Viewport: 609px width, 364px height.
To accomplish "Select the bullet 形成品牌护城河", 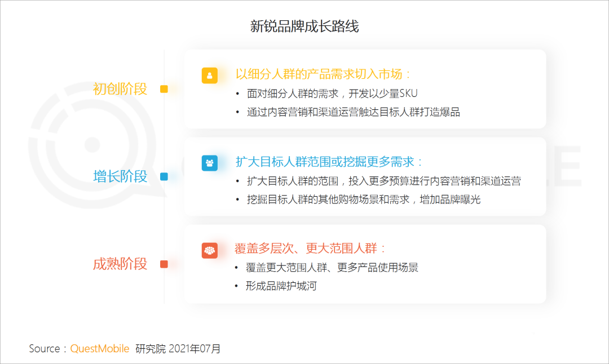I will 281,286.
